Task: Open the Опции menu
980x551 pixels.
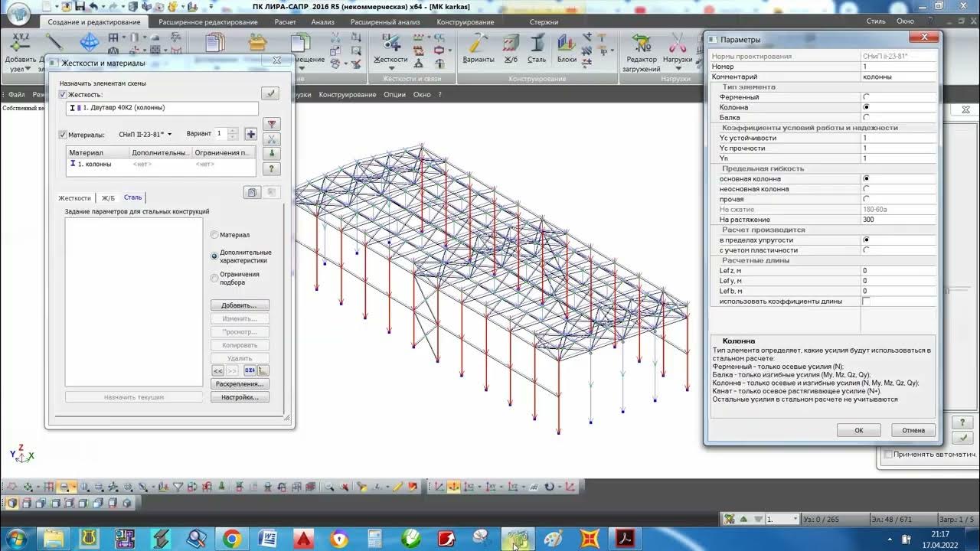Action: click(394, 95)
